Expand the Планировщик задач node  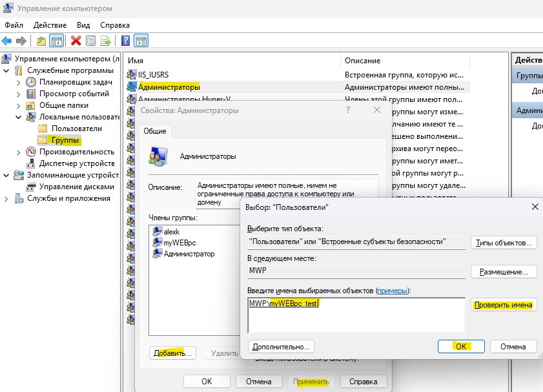(18, 83)
